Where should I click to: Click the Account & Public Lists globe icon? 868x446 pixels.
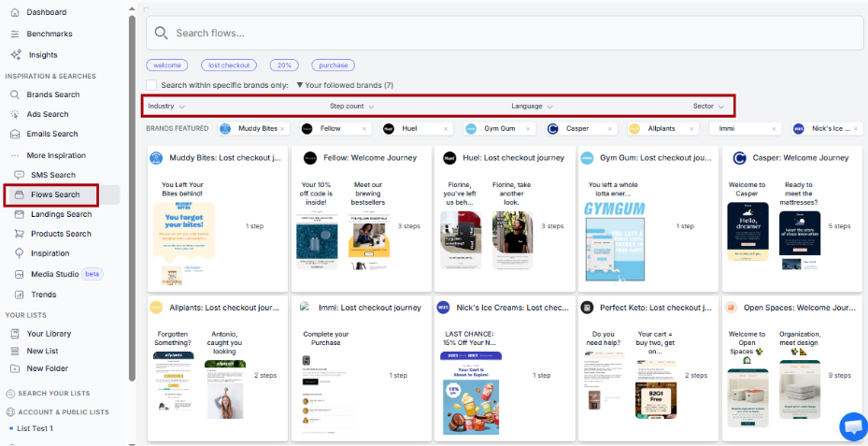(x=10, y=412)
